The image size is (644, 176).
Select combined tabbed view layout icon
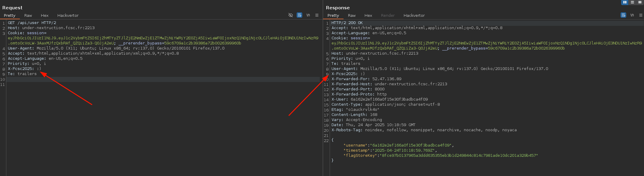pos(640,2)
